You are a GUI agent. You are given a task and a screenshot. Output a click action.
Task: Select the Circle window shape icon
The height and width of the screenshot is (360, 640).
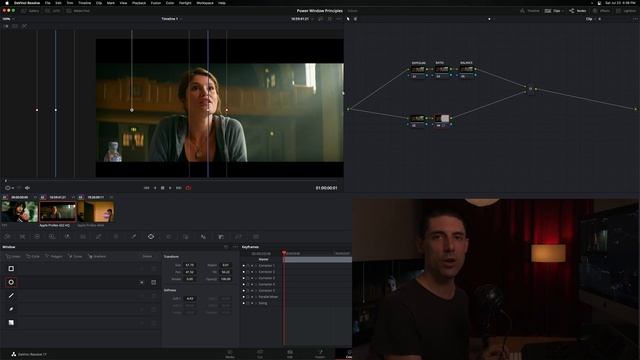pyautogui.click(x=11, y=282)
